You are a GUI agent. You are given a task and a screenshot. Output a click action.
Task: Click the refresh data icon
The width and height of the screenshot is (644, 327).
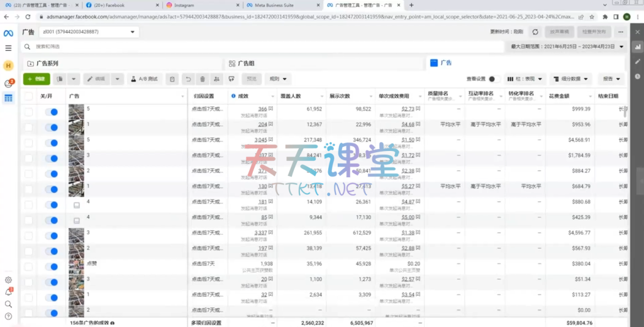click(535, 31)
